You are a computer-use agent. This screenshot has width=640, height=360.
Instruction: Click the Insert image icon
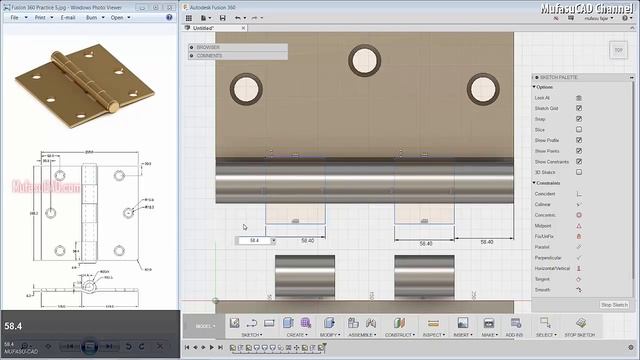462,323
